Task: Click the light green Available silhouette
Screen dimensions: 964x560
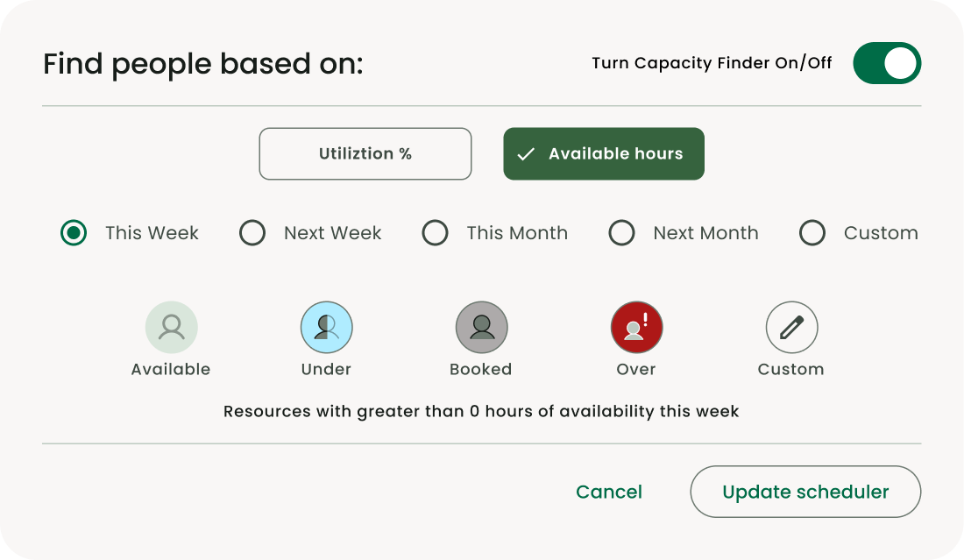Action: pos(171,326)
